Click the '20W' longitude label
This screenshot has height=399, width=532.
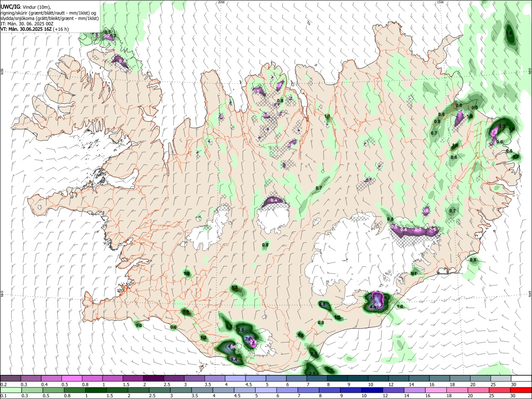[221, 2]
